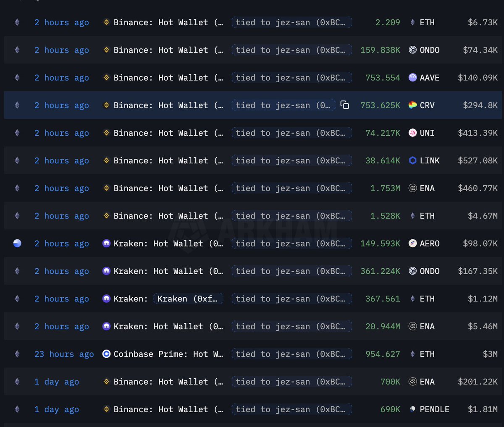Click the amount 149.593K
This screenshot has width=504, height=427.
tap(381, 244)
